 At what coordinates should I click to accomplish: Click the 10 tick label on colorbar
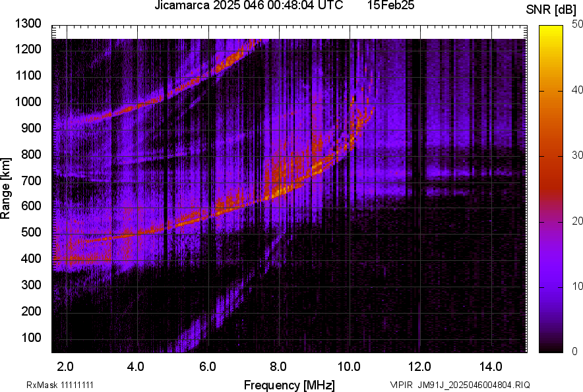[578, 287]
